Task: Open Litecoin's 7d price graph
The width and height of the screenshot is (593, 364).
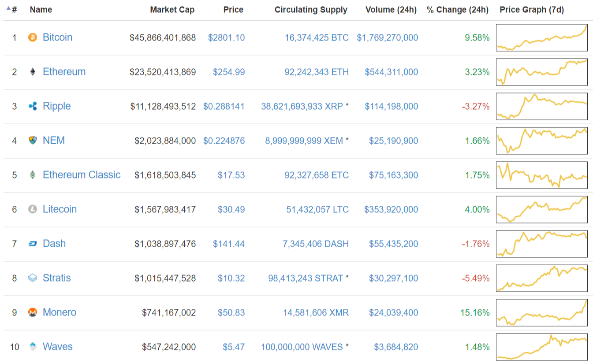Action: [541, 209]
